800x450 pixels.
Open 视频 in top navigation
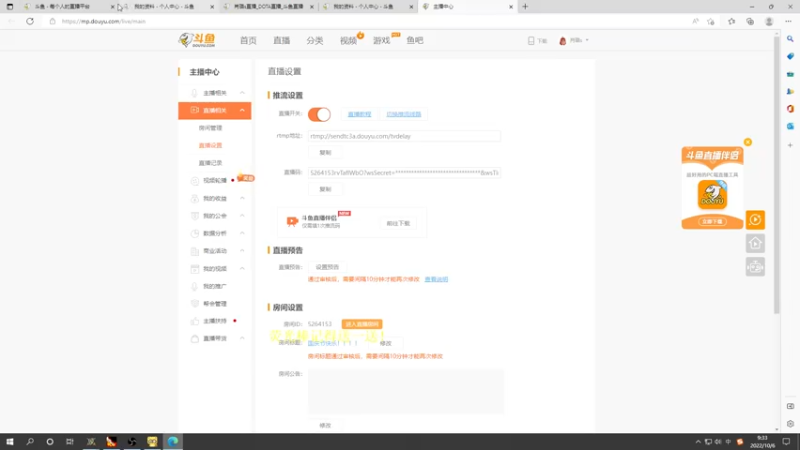(x=348, y=40)
